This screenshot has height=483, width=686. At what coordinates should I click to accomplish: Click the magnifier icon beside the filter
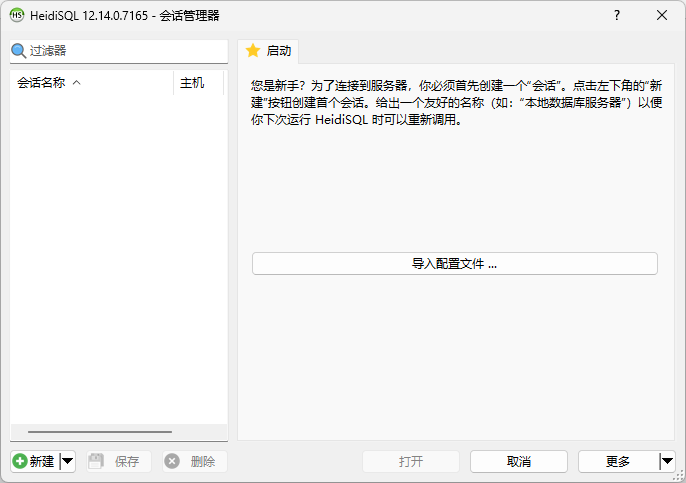point(18,50)
